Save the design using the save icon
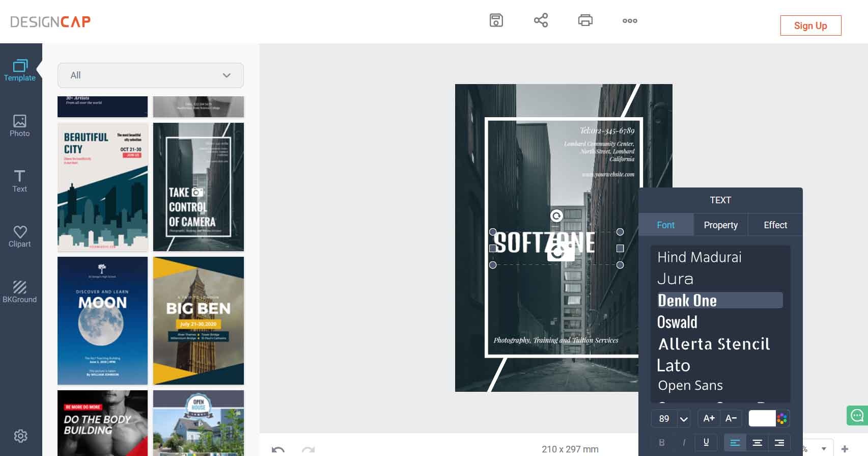 tap(496, 20)
